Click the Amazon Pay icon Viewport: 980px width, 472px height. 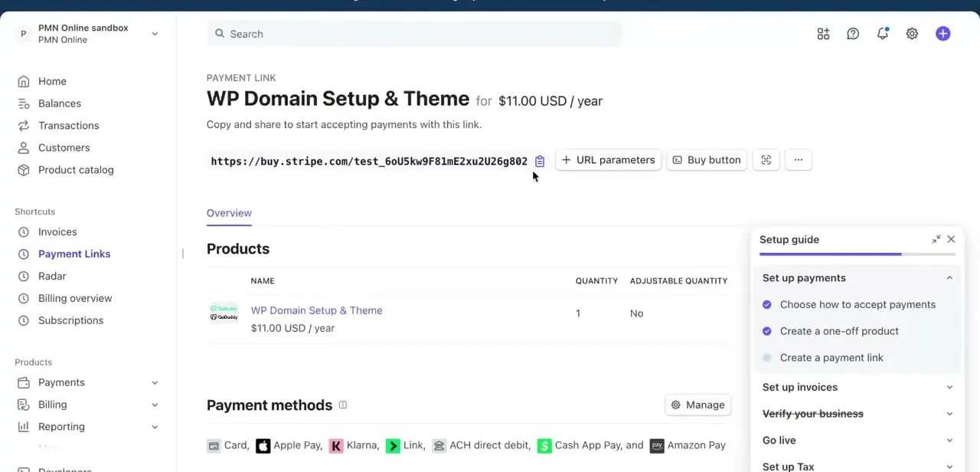click(x=657, y=445)
